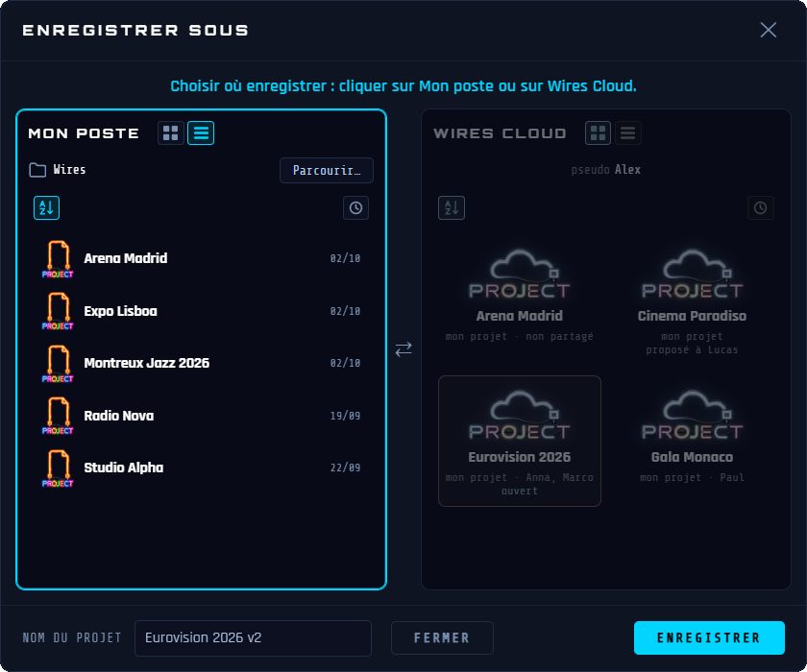This screenshot has height=672, width=807.
Task: Click the Expo Lisboa project file icon
Action: click(x=58, y=311)
